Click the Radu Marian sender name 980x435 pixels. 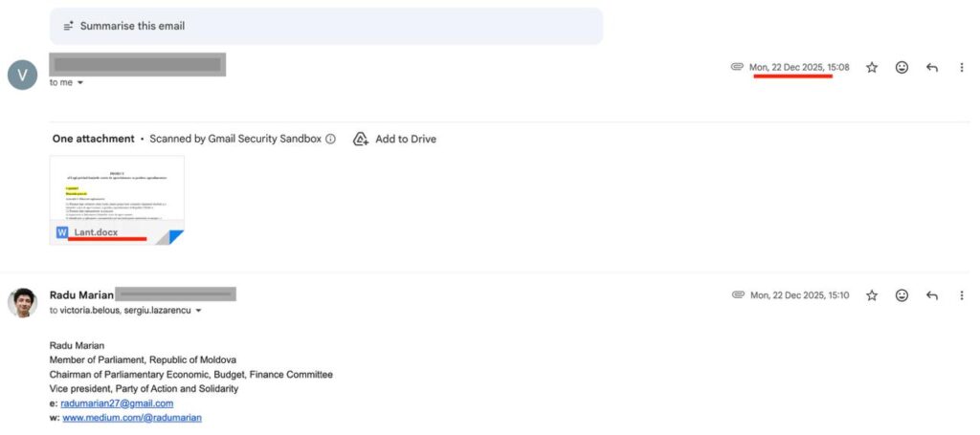click(81, 294)
